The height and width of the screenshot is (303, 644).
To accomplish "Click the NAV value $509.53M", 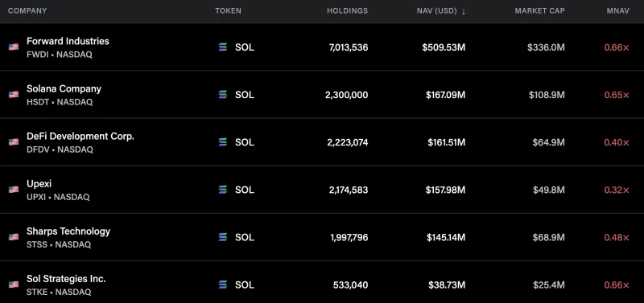I will [x=444, y=47].
